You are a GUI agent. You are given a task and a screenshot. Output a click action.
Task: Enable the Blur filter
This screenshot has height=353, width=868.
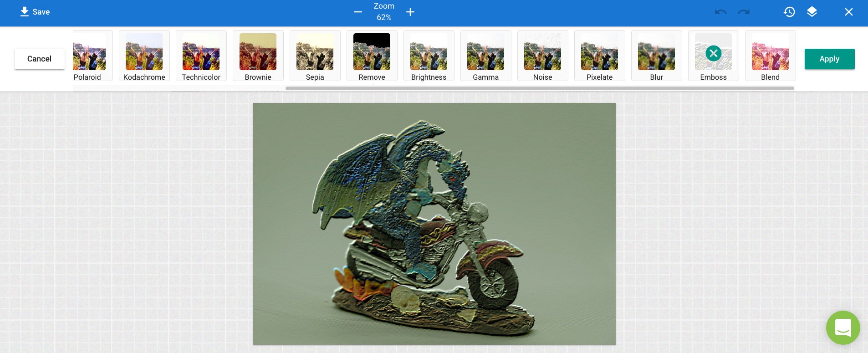pos(656,56)
